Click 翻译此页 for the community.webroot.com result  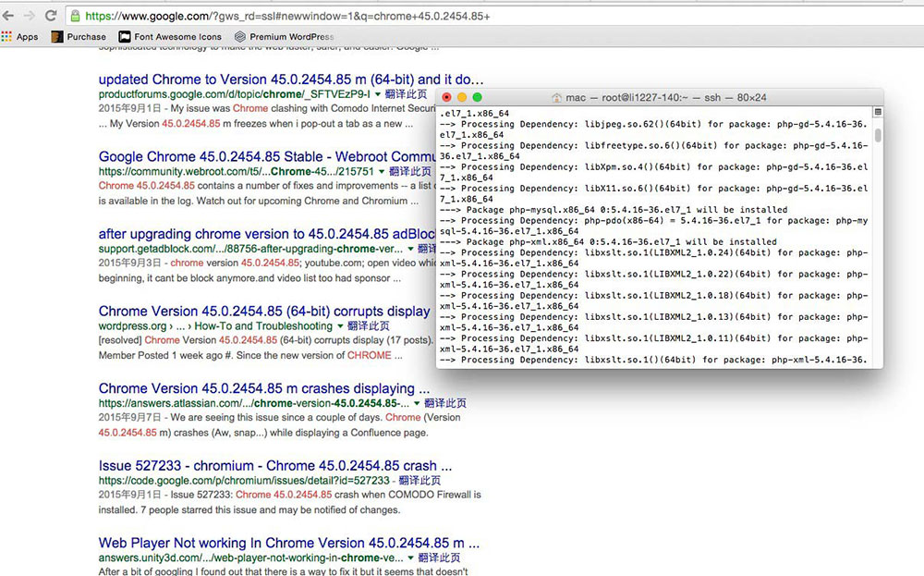tap(410, 172)
